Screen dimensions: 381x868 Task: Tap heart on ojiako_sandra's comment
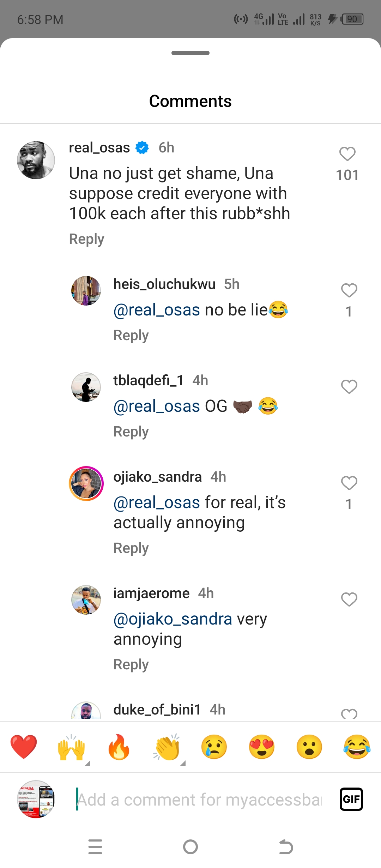click(349, 483)
